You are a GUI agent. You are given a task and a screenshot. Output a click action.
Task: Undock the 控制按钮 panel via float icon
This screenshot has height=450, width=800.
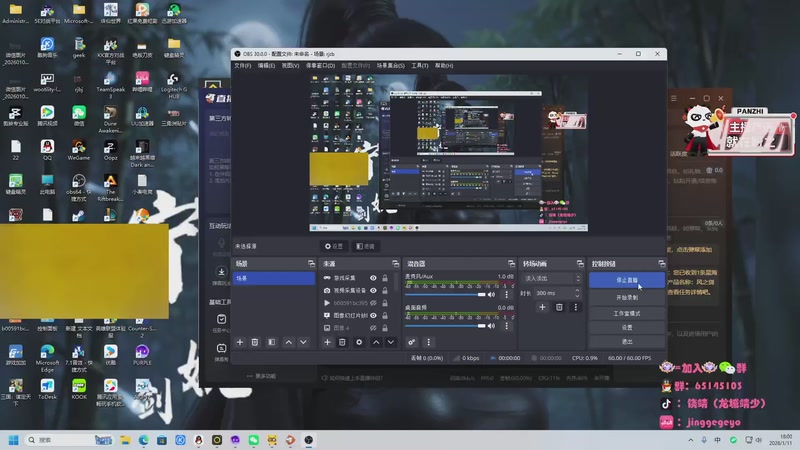click(x=662, y=264)
